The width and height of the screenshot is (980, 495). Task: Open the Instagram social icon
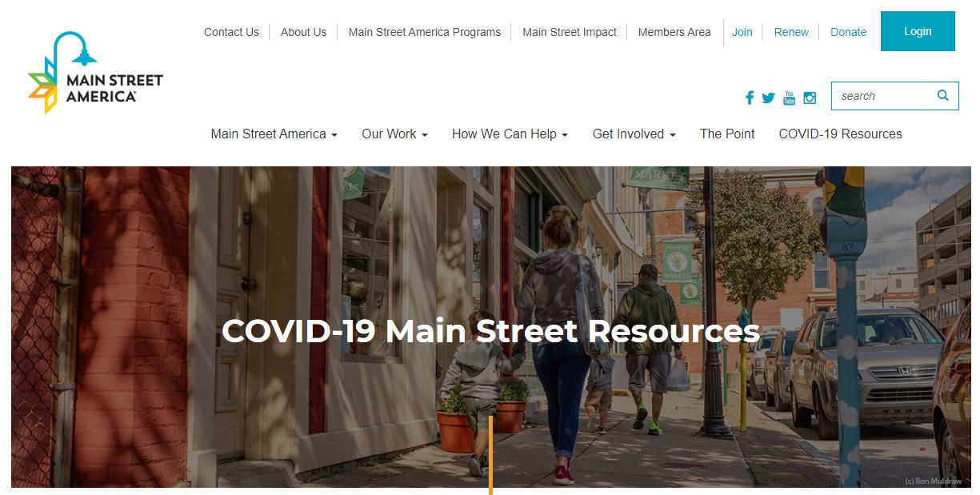click(810, 98)
